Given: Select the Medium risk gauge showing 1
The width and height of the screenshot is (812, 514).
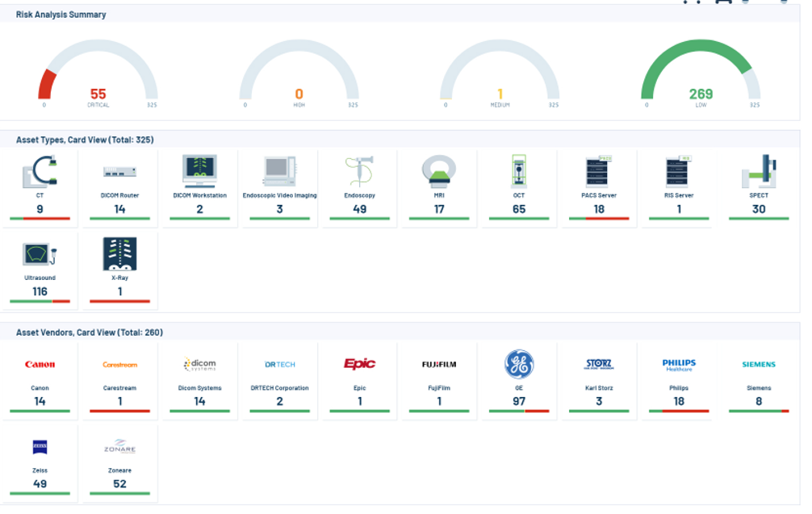Looking at the screenshot, I should [500, 73].
